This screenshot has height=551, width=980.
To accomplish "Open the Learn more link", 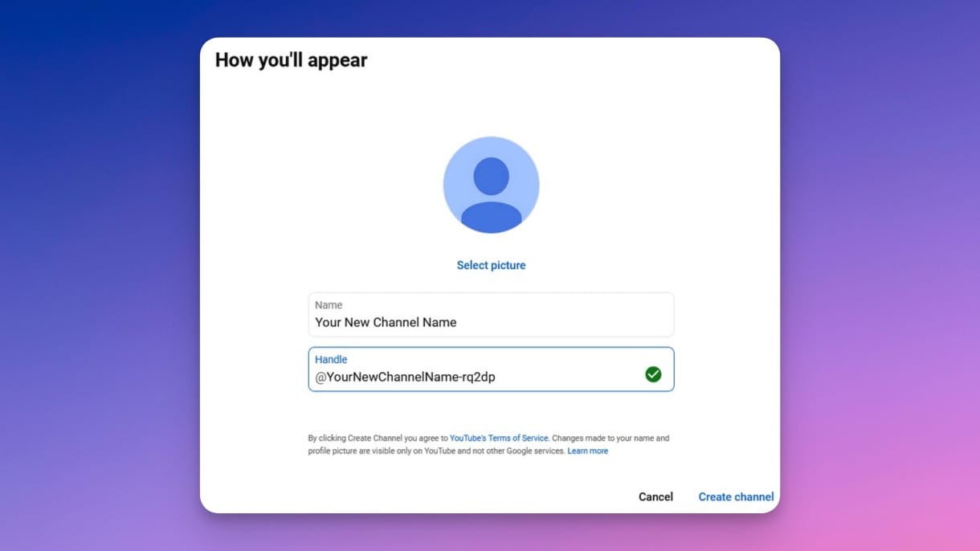I will (587, 451).
